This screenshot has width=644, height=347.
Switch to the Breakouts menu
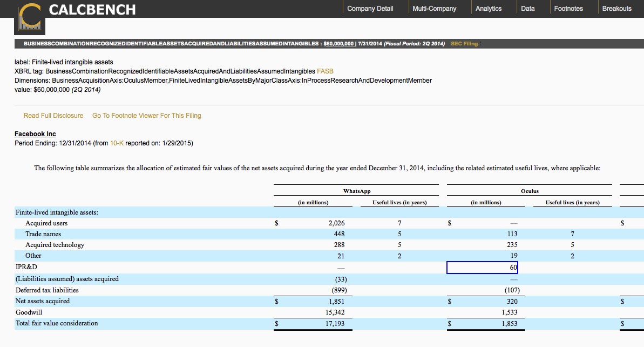point(616,9)
